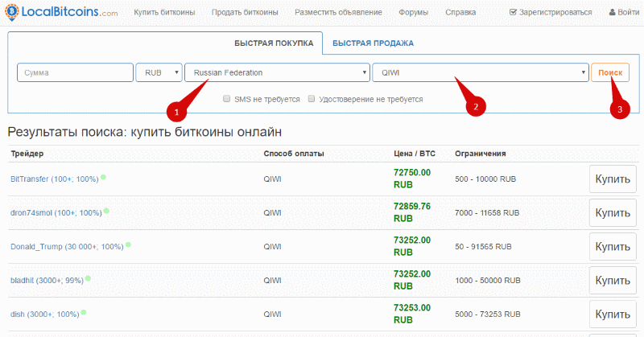Click the Войти login link
The height and width of the screenshot is (337, 644).
(624, 12)
